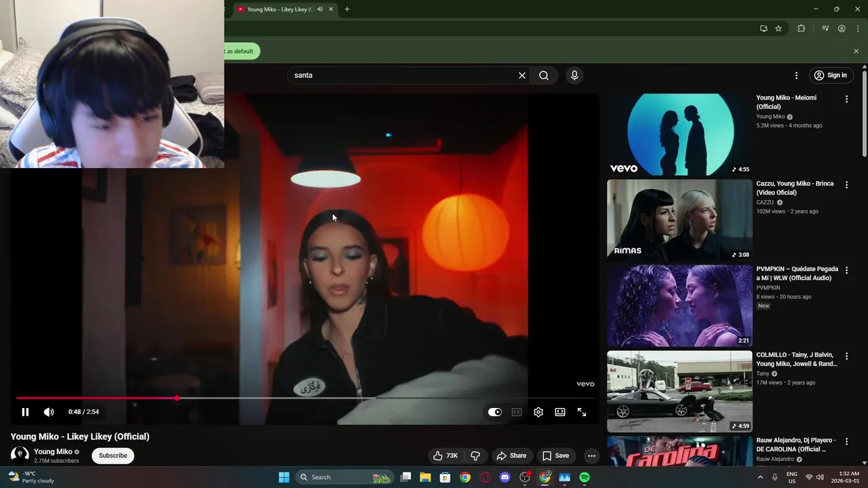Image resolution: width=868 pixels, height=488 pixels.
Task: Open video player settings gear
Action: (538, 412)
